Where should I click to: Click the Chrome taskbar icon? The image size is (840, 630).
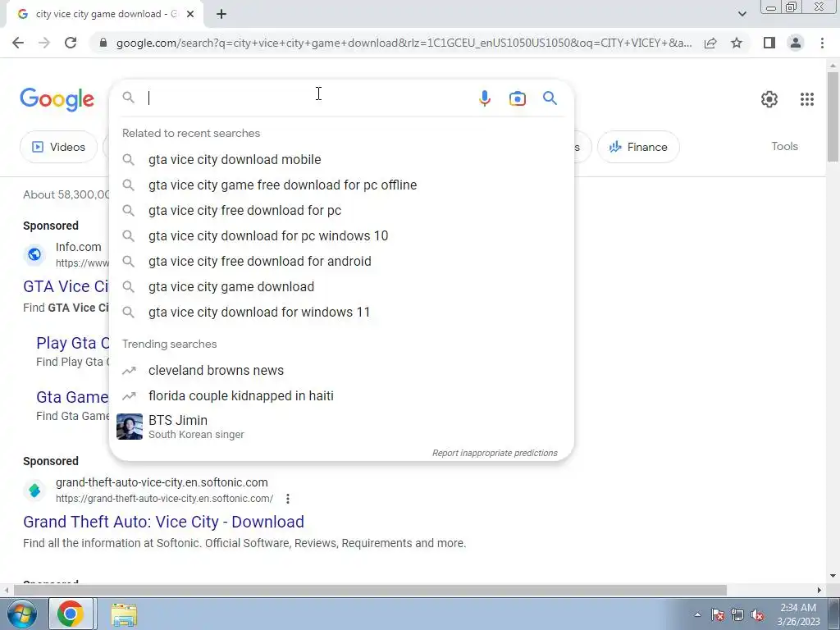(x=71, y=614)
